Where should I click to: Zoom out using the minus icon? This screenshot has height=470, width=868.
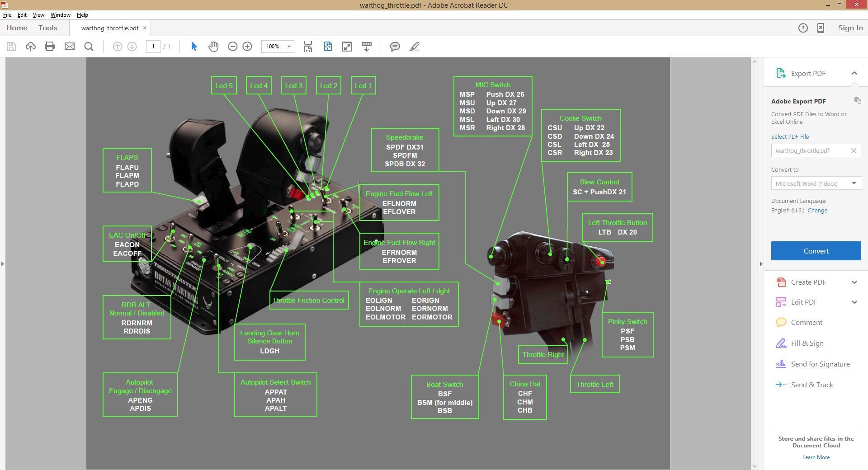(x=232, y=46)
